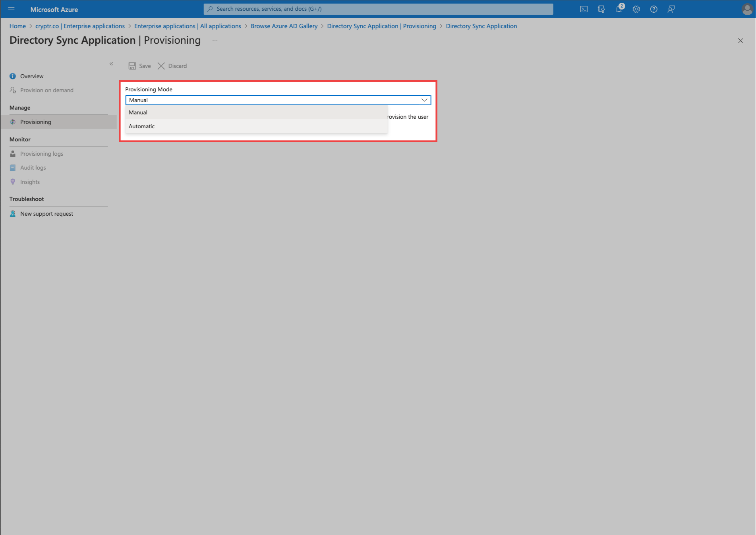Click the Provisioning sync icon in sidebar
This screenshot has width=756, height=535.
(13, 122)
